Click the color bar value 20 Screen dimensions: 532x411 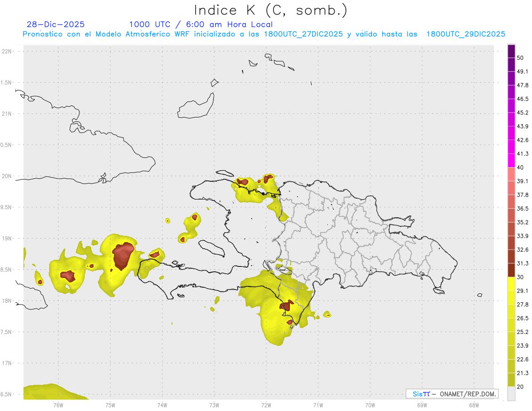[x=520, y=387]
